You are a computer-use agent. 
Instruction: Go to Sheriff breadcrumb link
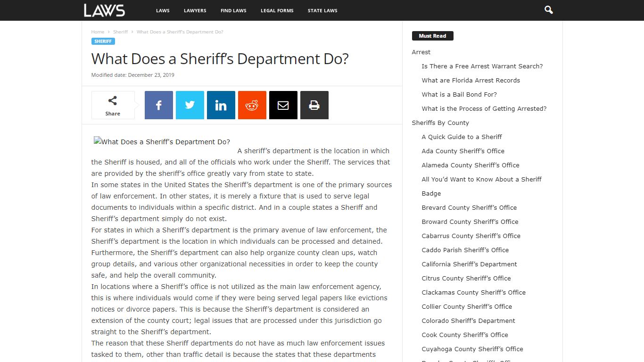point(120,32)
